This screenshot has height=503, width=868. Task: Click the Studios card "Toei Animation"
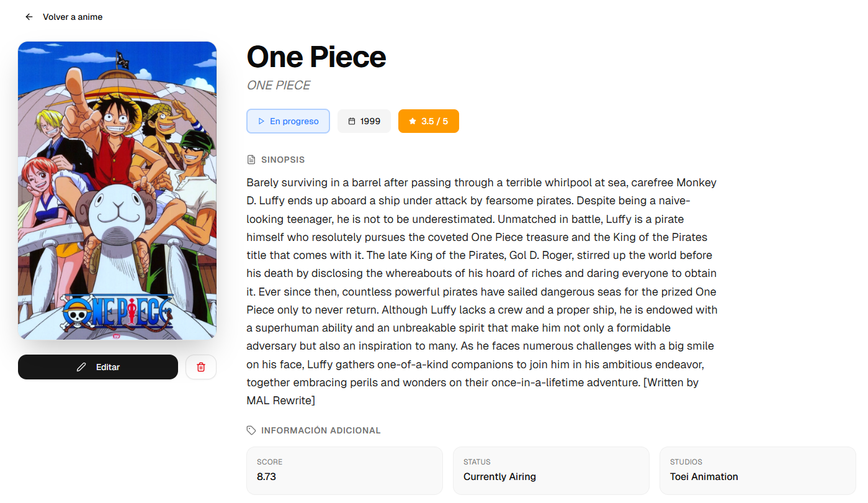pyautogui.click(x=758, y=471)
